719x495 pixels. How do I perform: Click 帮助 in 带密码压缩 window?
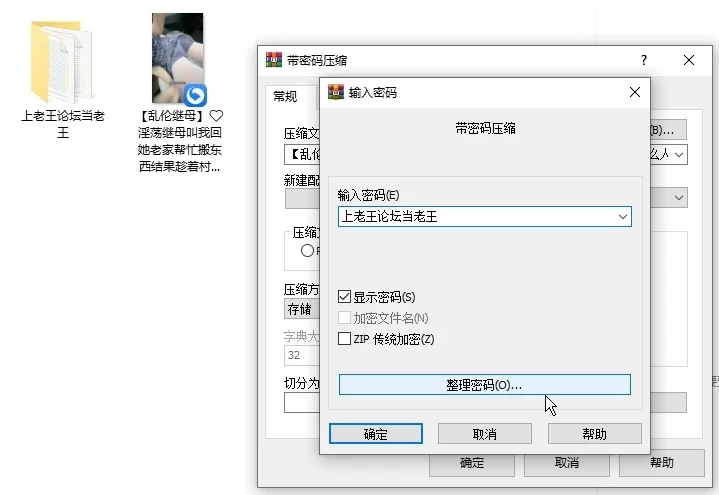pyautogui.click(x=662, y=463)
